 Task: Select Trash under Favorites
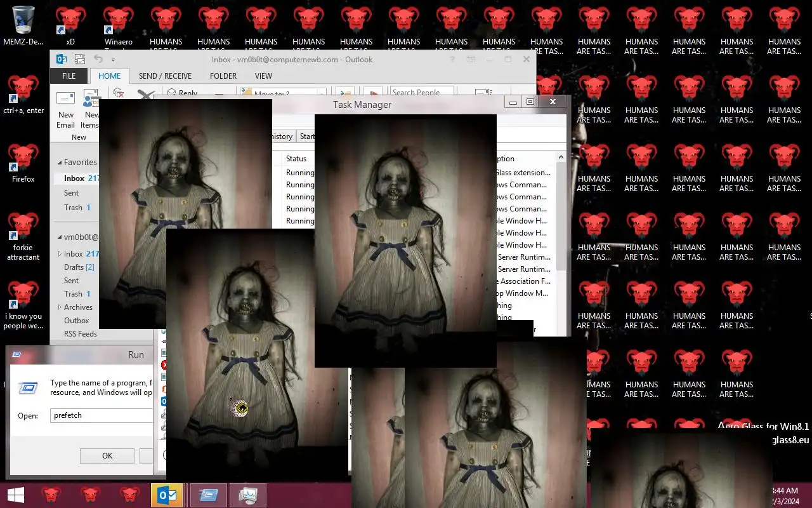(x=77, y=208)
